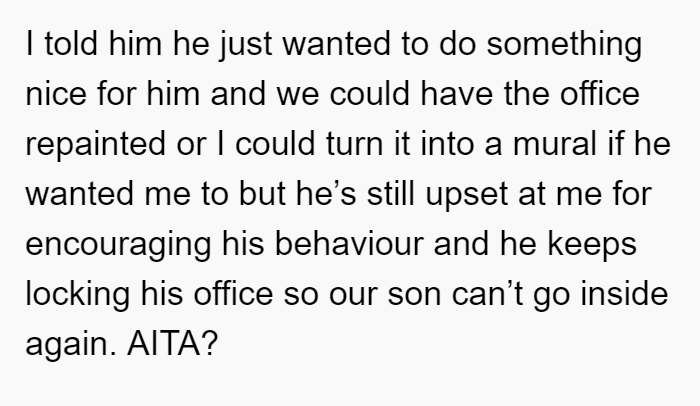Click the word "just" in first line
The image size is (700, 406).
tap(245, 45)
